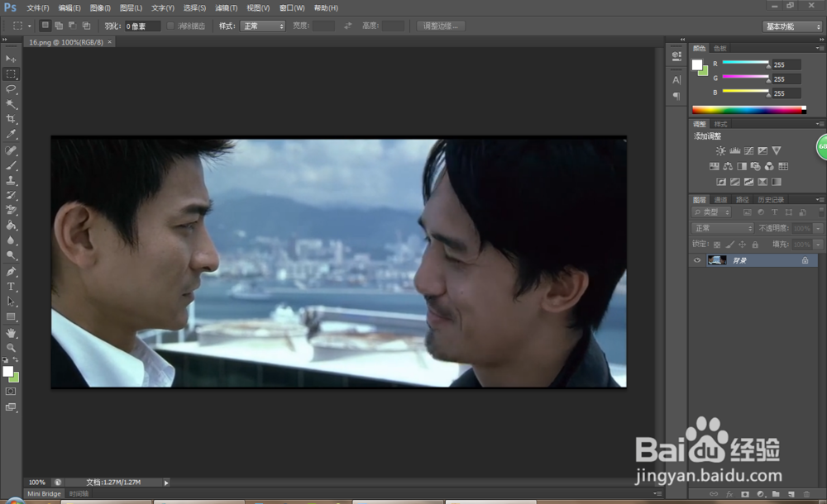Viewport: 827px width, 504px height.
Task: Enable Add to Selection mode
Action: coord(59,26)
